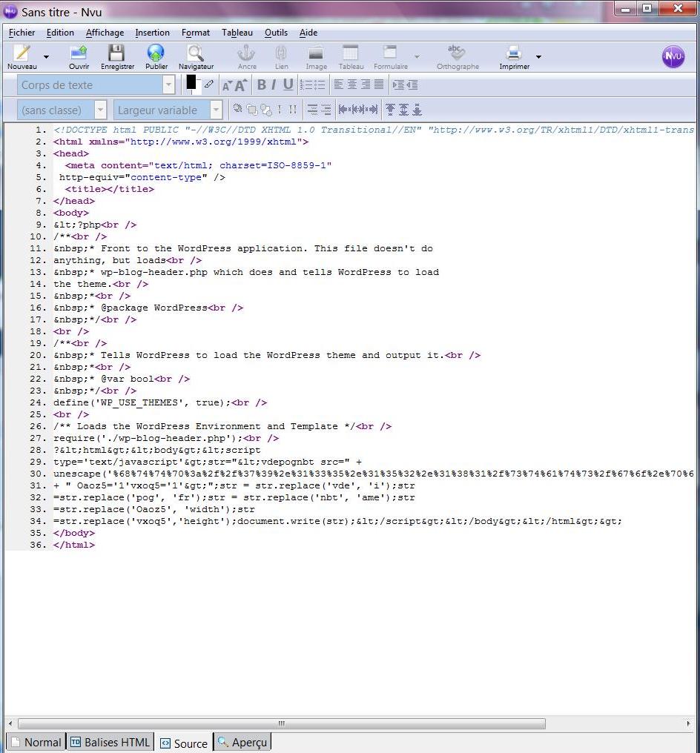This screenshot has height=753, width=700.
Task: Click the Enregistrer floppy disk icon
Action: 116,53
